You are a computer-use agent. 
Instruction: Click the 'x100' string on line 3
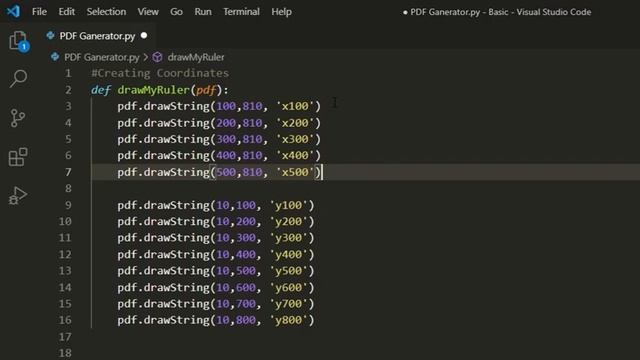click(x=295, y=106)
